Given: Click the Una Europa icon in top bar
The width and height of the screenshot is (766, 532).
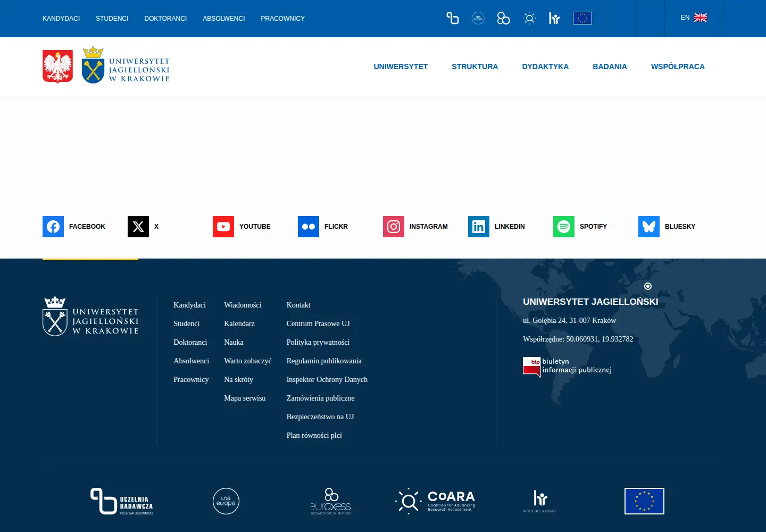Looking at the screenshot, I should pyautogui.click(x=478, y=18).
